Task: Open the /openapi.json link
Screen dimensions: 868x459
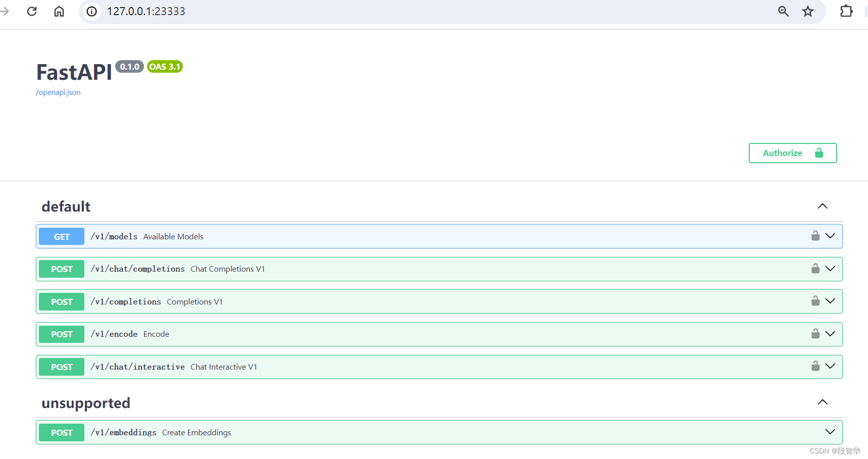Action: (58, 92)
